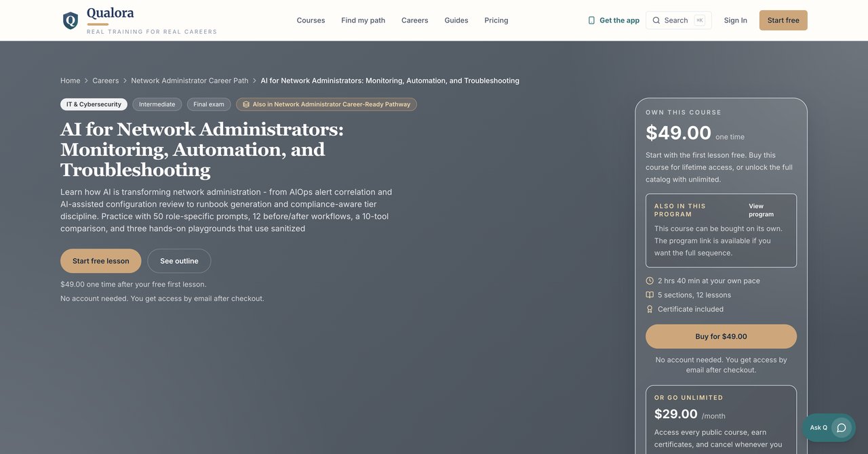Click the Intermediate level tag
Viewport: 868px width, 454px height.
pos(157,104)
